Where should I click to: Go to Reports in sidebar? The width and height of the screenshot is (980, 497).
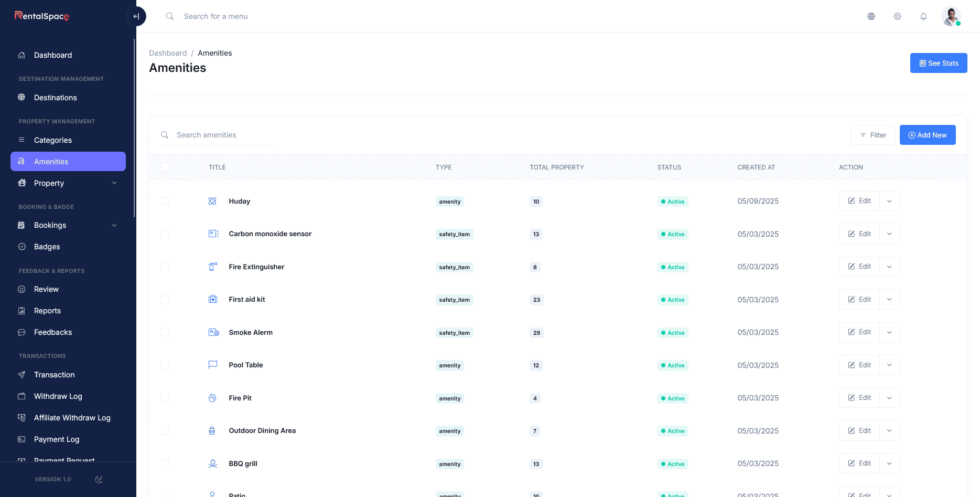pyautogui.click(x=47, y=311)
